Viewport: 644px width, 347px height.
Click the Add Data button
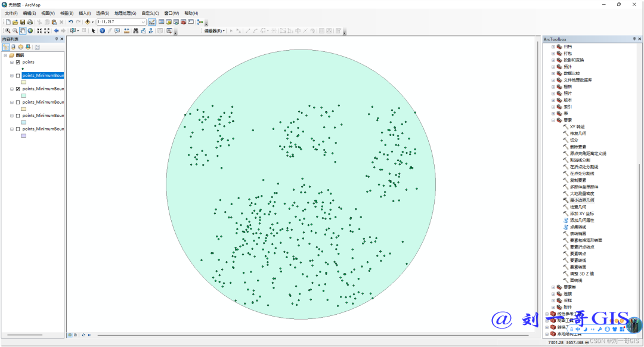click(87, 22)
